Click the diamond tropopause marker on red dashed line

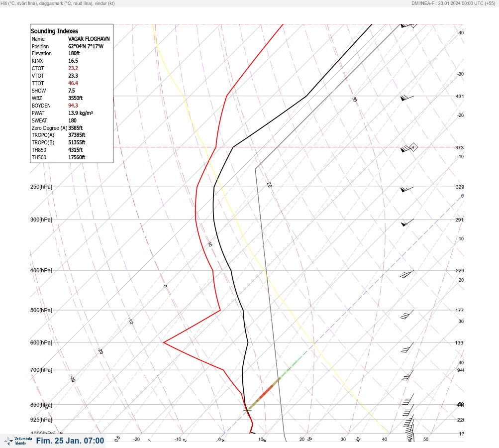click(413, 147)
